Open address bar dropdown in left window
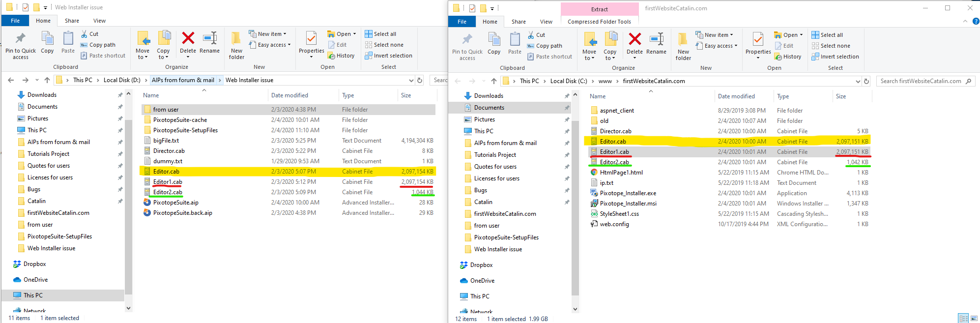Viewport: 980px width, 323px height. (x=411, y=80)
